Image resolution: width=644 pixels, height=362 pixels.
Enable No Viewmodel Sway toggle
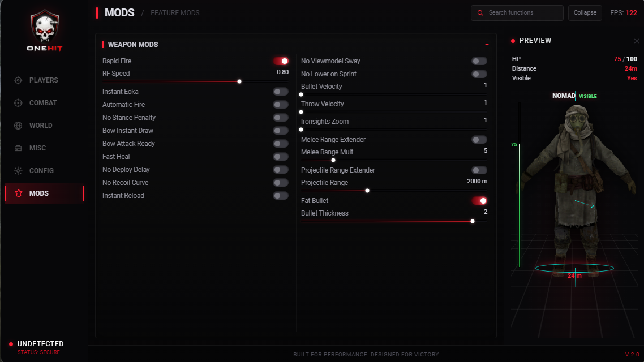pos(479,61)
